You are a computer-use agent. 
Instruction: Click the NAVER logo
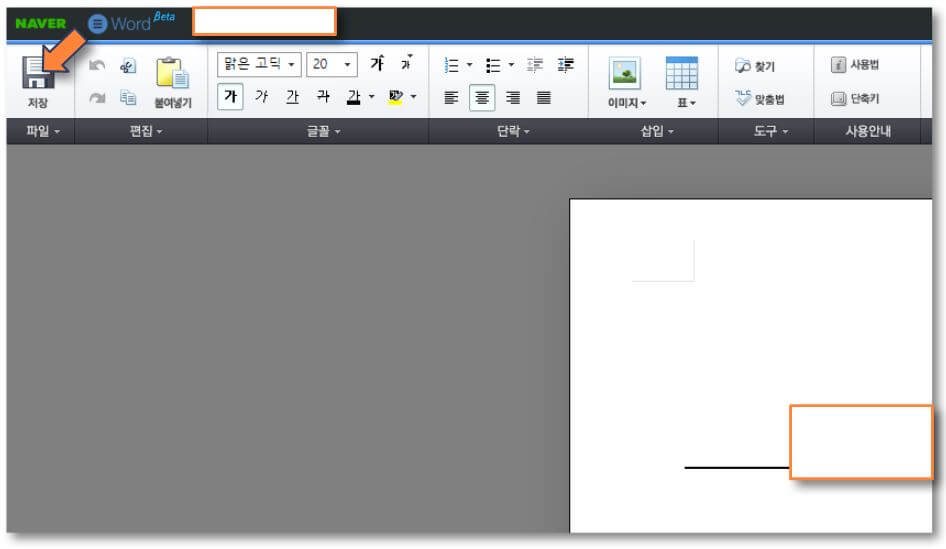point(40,24)
